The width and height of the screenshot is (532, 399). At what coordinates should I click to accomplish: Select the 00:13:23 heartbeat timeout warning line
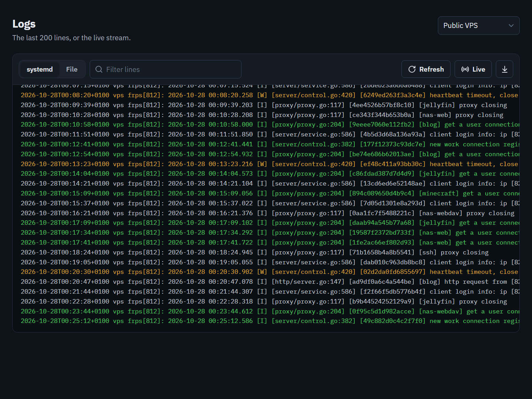click(269, 164)
